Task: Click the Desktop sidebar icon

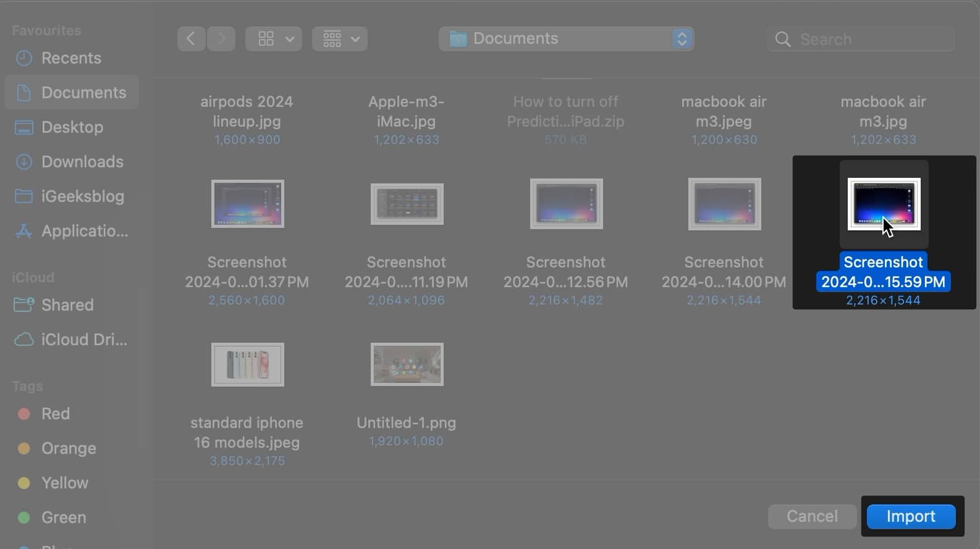Action: pos(23,127)
